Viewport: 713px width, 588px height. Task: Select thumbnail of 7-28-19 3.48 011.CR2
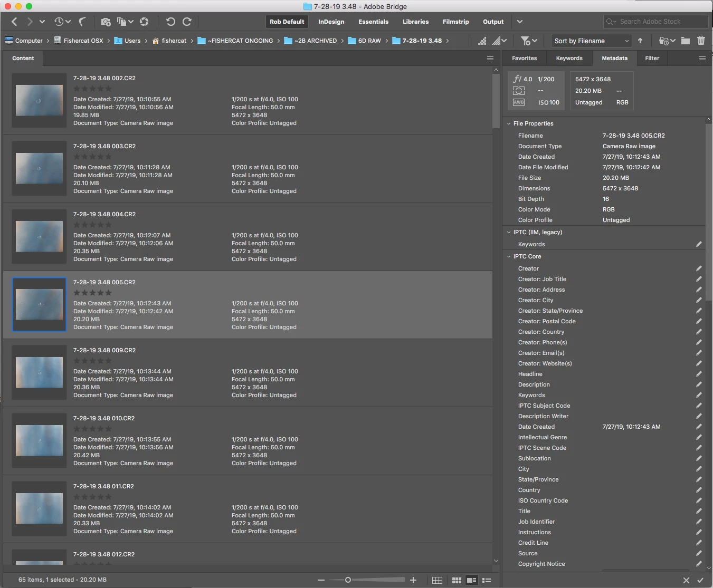[x=39, y=508]
